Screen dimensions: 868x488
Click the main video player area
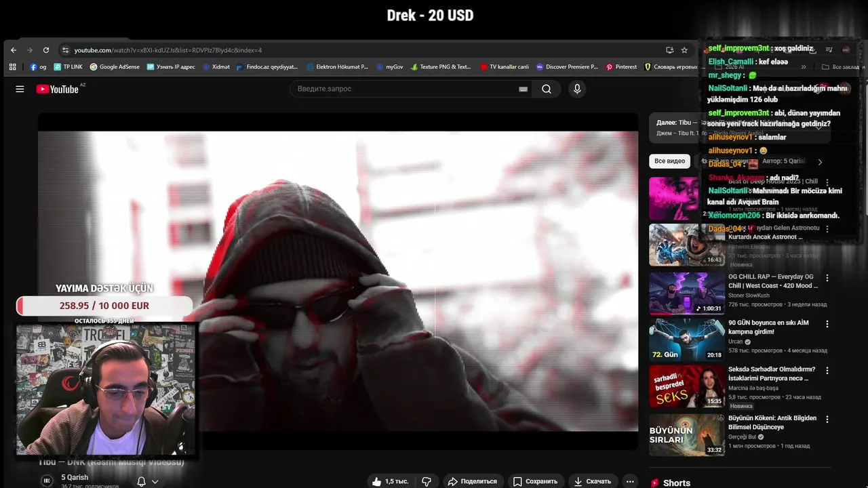point(338,281)
